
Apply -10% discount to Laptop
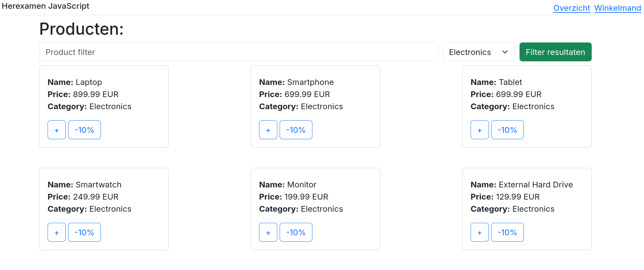[84, 130]
